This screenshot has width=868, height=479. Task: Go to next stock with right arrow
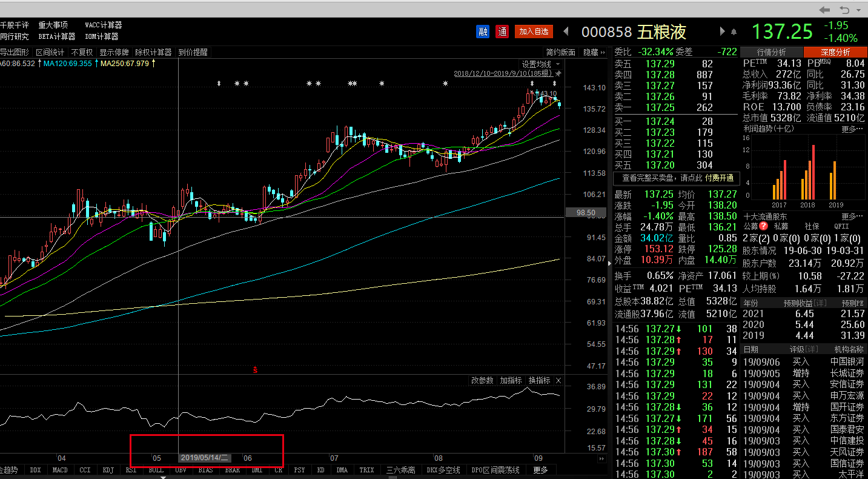tap(722, 32)
